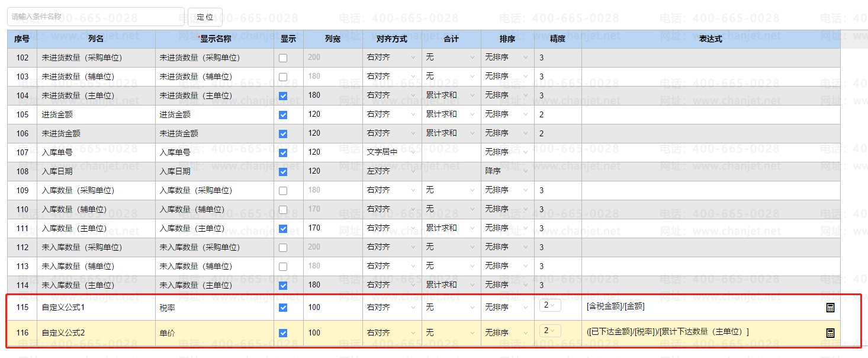Check display box for row 112
Image resolution: width=868 pixels, height=358 pixels.
click(283, 248)
